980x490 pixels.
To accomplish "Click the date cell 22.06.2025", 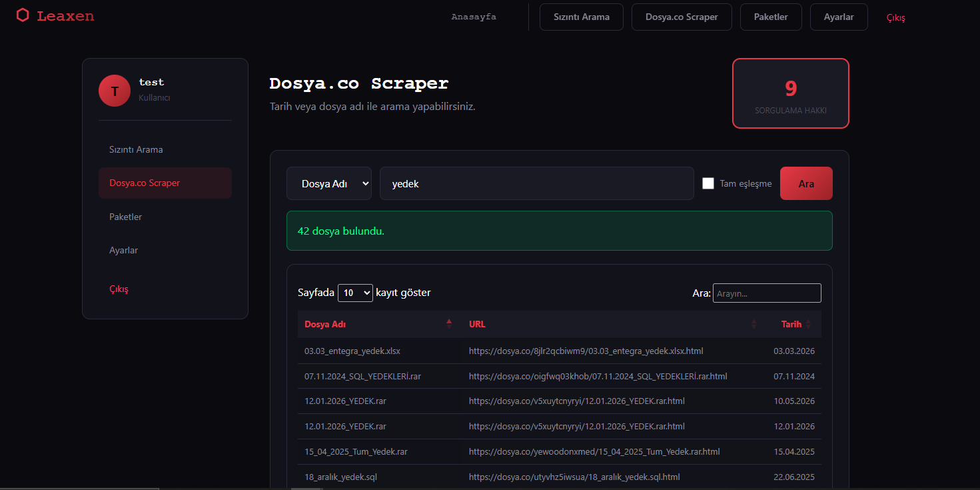I will click(x=794, y=477).
